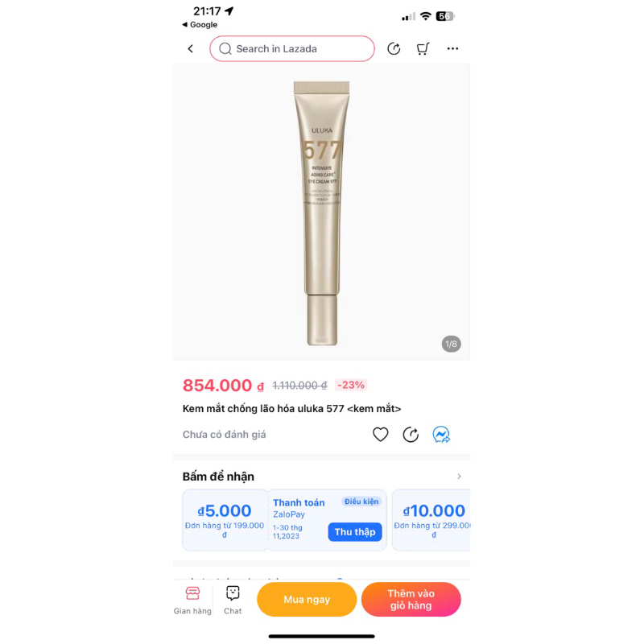Tap the Điều kiện conditions label

pos(361,502)
